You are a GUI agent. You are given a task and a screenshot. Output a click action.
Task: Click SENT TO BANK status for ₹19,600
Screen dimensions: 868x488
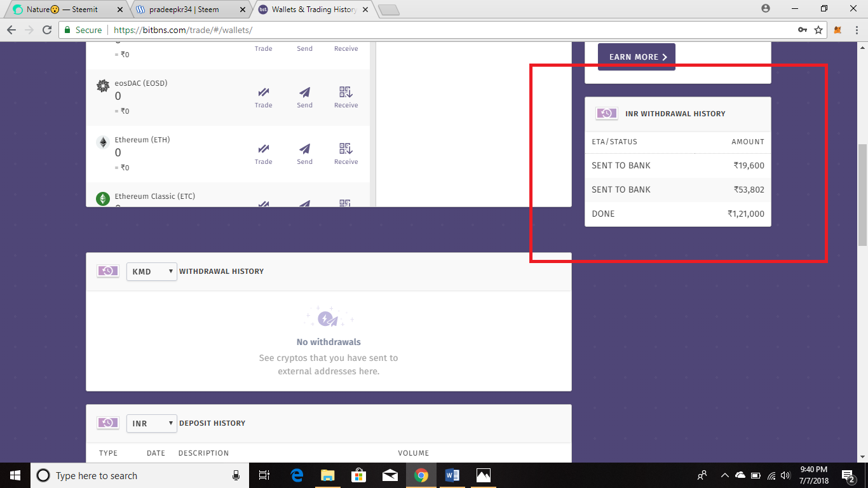pos(621,165)
